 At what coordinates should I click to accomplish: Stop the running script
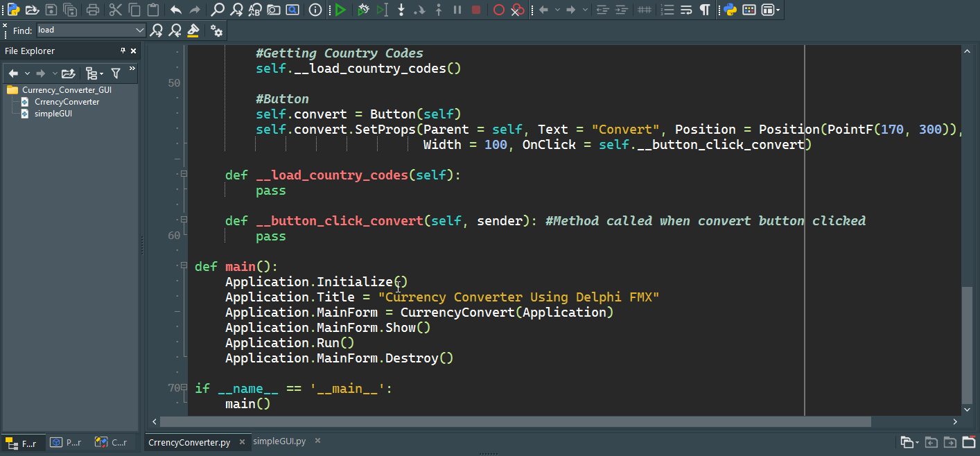point(477,10)
